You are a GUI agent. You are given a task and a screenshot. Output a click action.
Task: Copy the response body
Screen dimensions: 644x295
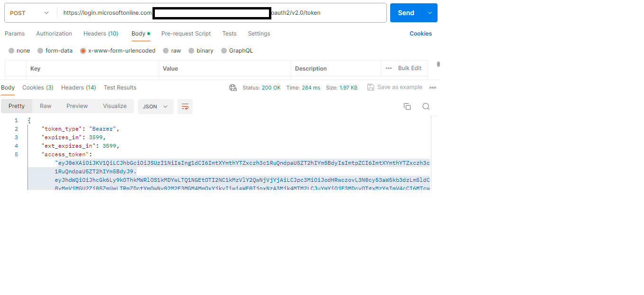pos(407,107)
